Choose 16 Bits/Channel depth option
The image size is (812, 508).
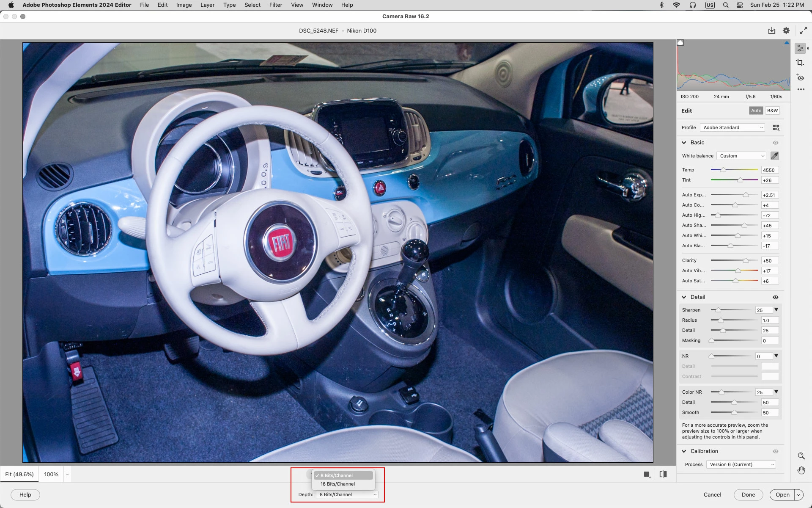pyautogui.click(x=337, y=484)
